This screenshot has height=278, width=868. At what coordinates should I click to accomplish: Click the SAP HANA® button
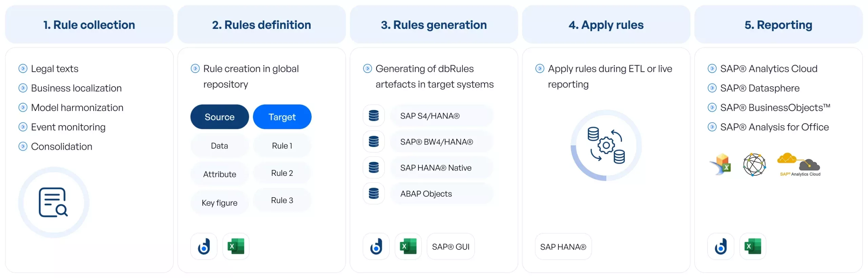[563, 247]
